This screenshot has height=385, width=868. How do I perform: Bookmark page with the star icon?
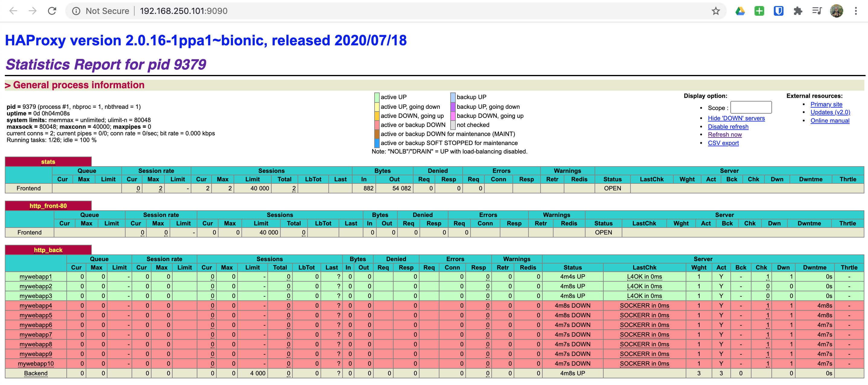pyautogui.click(x=716, y=11)
